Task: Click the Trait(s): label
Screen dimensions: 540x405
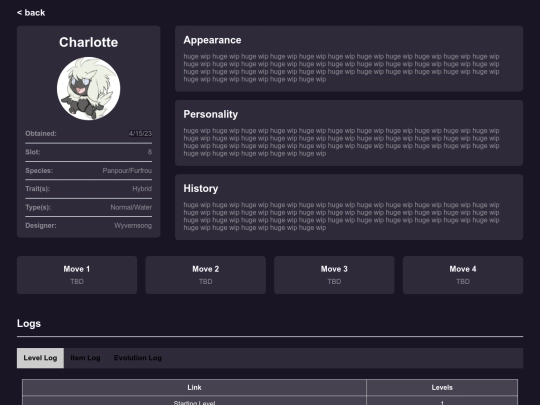Action: click(38, 189)
